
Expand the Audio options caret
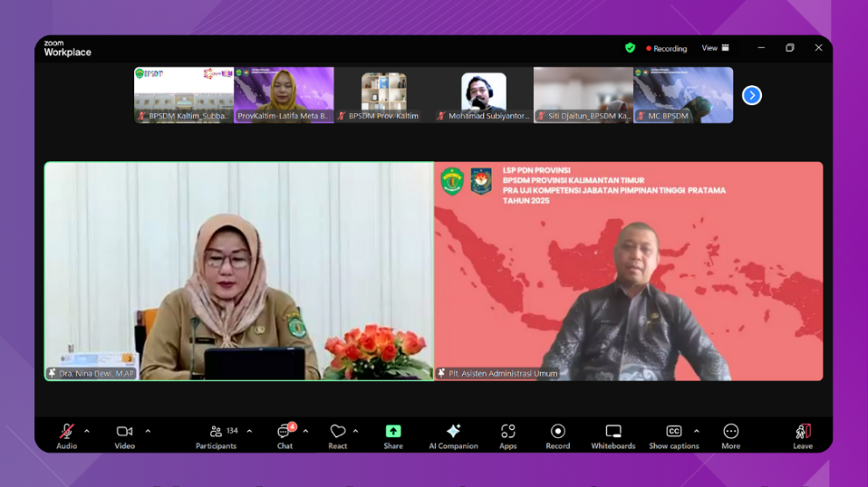(x=87, y=431)
